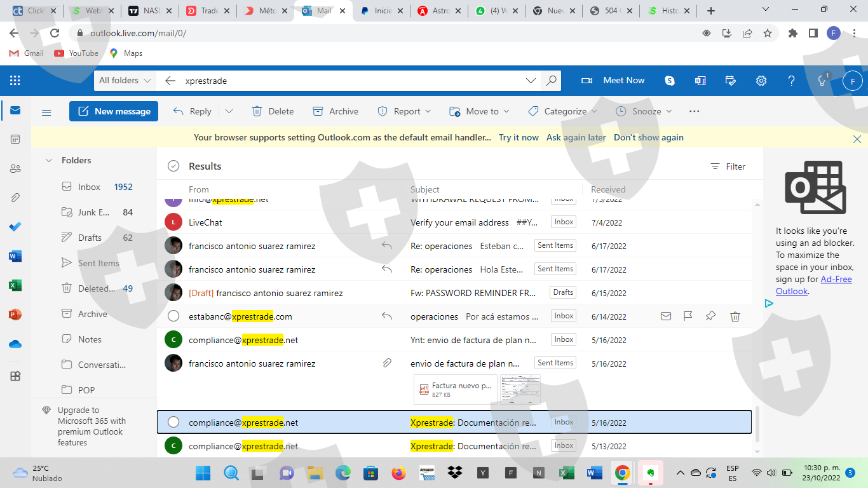The height and width of the screenshot is (488, 868).
Task: Pin the estabanc@xprestrade.com message
Action: tap(711, 316)
